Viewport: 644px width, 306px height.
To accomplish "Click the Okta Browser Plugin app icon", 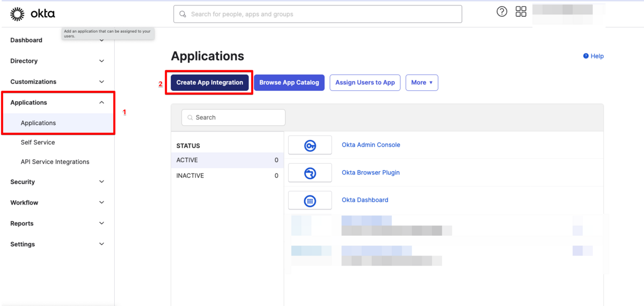I will click(x=310, y=173).
